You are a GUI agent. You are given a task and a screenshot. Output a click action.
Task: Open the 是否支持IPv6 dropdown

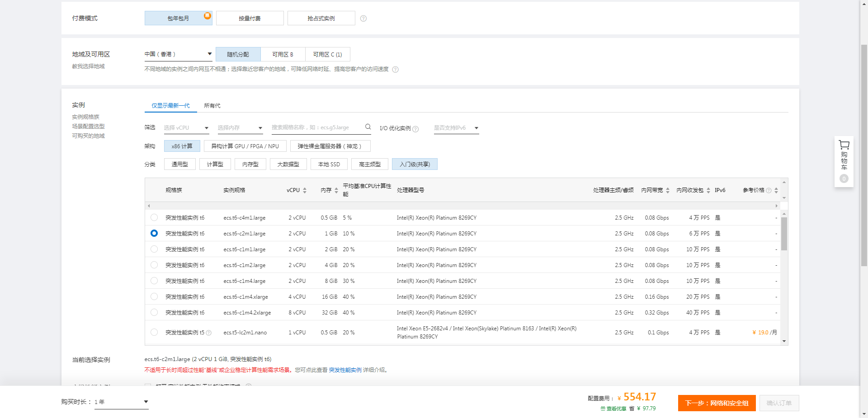coord(456,128)
